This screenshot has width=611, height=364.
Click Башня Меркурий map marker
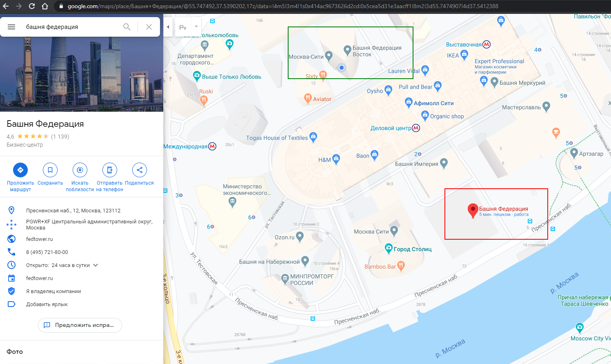pos(495,82)
